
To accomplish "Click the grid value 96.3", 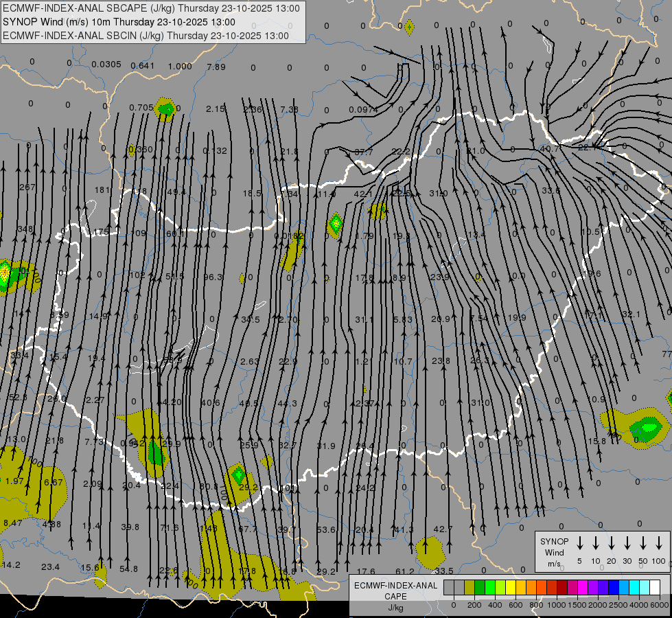I will coord(213,277).
